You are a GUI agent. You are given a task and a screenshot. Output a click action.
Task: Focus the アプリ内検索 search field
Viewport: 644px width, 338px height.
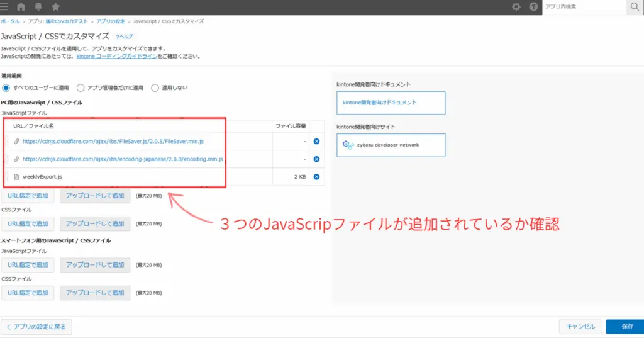pyautogui.click(x=584, y=7)
